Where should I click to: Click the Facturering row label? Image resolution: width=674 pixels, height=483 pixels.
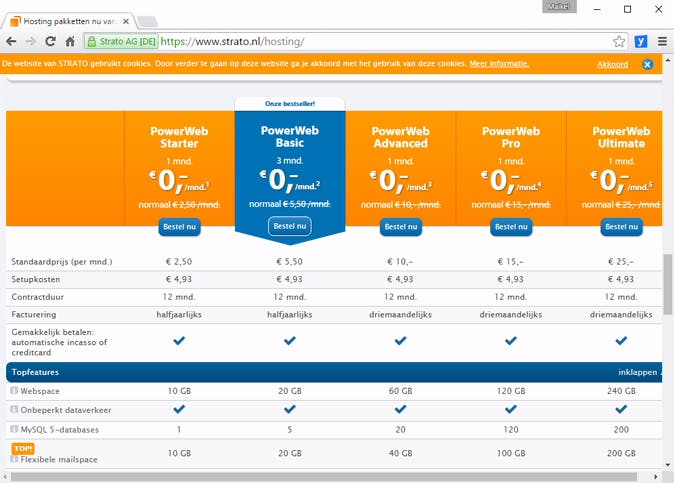pos(34,315)
